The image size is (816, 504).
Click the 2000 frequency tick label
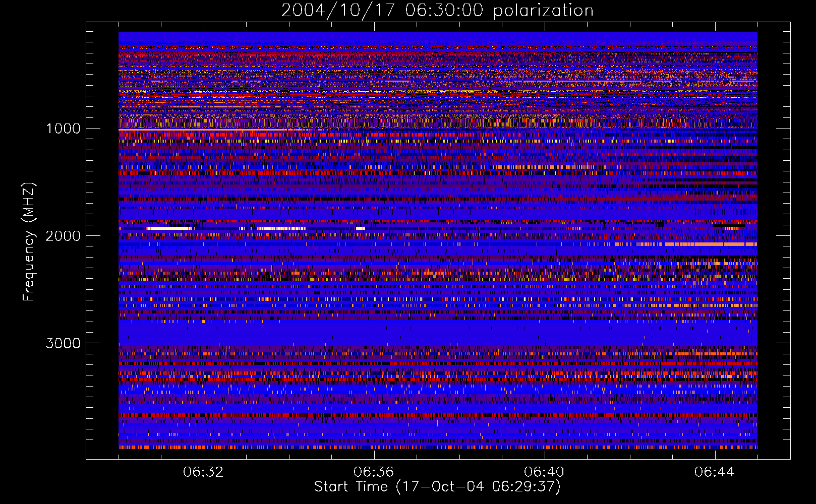63,236
